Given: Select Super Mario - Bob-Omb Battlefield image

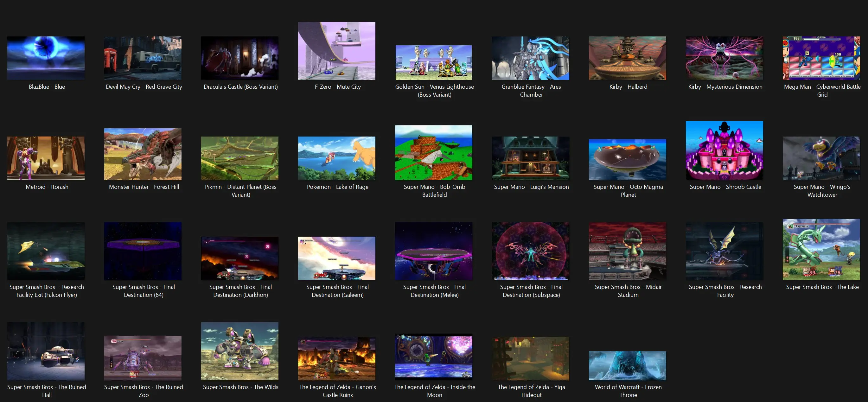Looking at the screenshot, I should (434, 153).
